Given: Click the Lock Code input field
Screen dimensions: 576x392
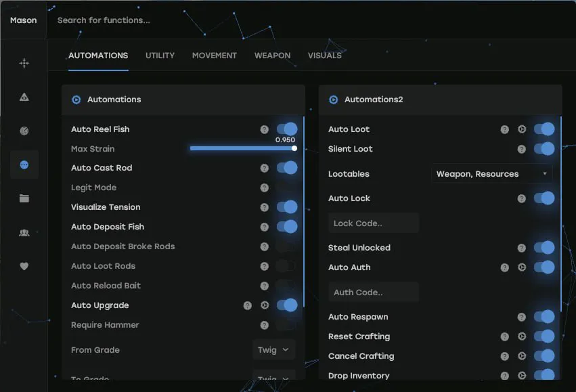Looking at the screenshot, I should pyautogui.click(x=374, y=223).
